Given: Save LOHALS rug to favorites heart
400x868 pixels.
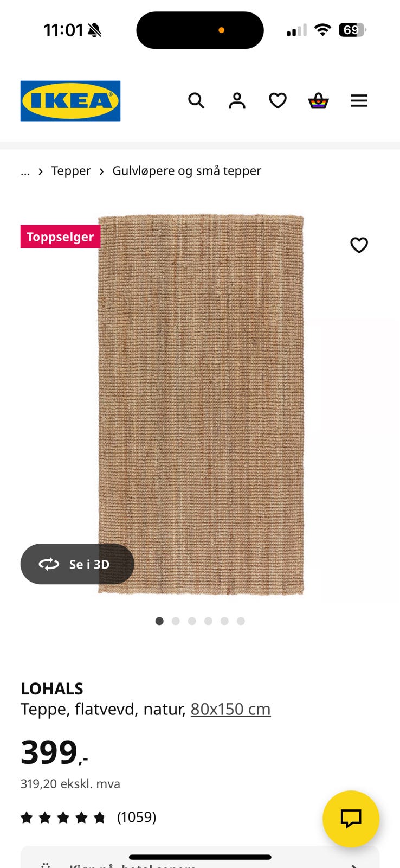Looking at the screenshot, I should (x=359, y=245).
